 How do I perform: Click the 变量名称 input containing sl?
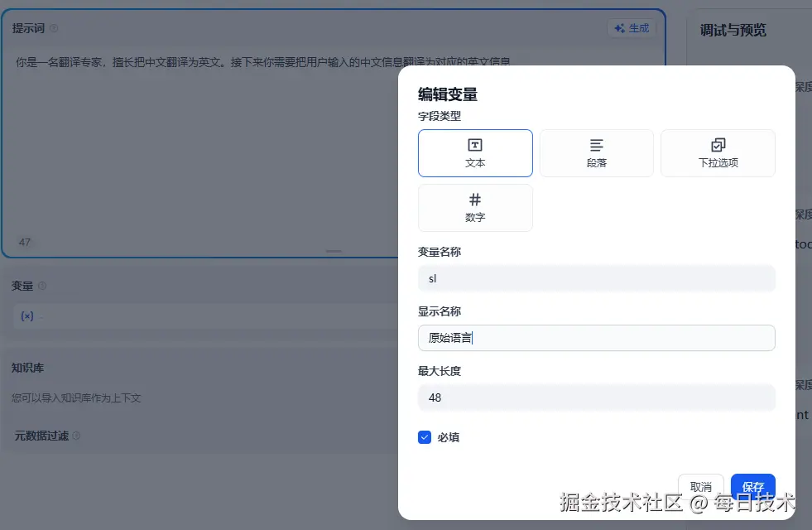[x=596, y=279]
